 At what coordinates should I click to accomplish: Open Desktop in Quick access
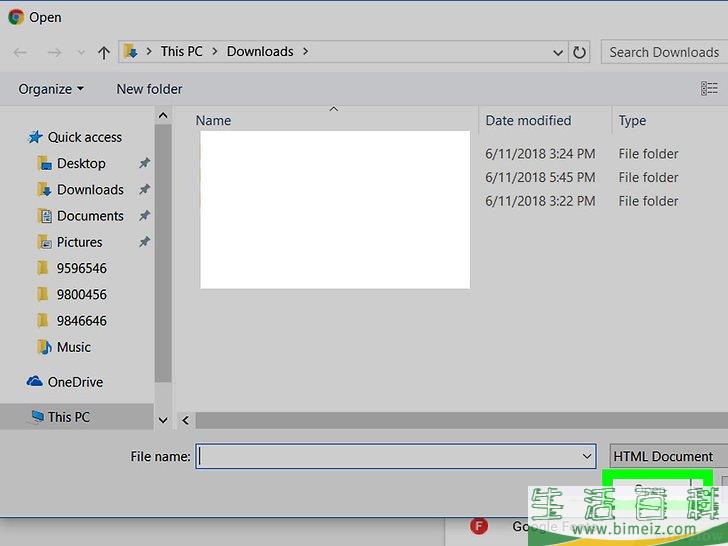[81, 163]
